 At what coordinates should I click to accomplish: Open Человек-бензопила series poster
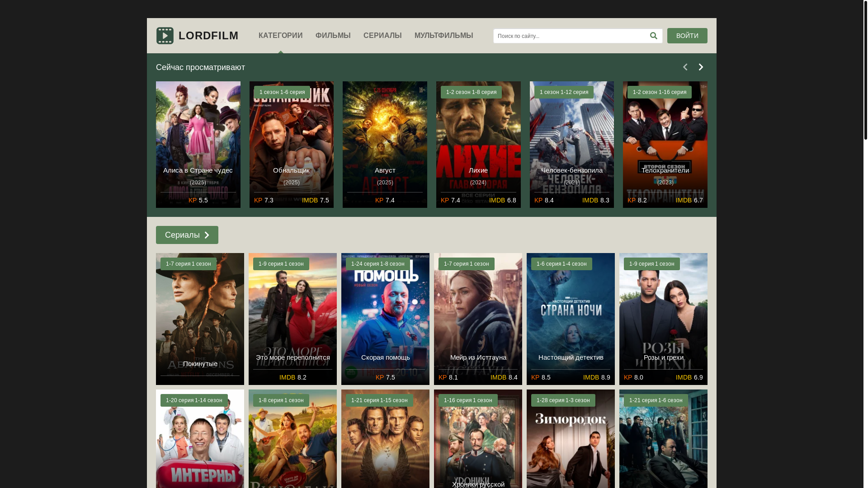(x=571, y=136)
